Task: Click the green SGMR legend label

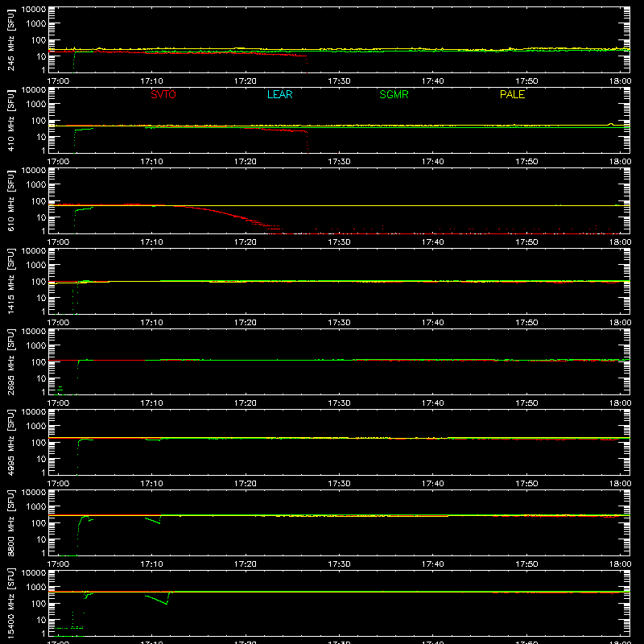Action: (394, 94)
